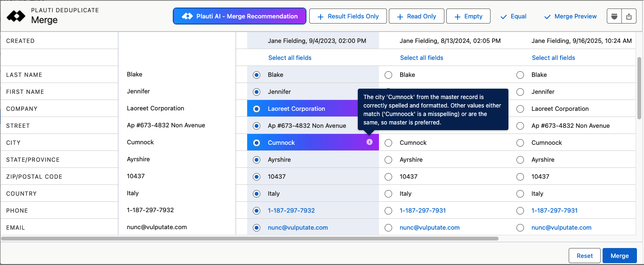Open phone link 1-187-297-7931 in 9/16/2025 record
644x265 pixels.
pyautogui.click(x=555, y=210)
